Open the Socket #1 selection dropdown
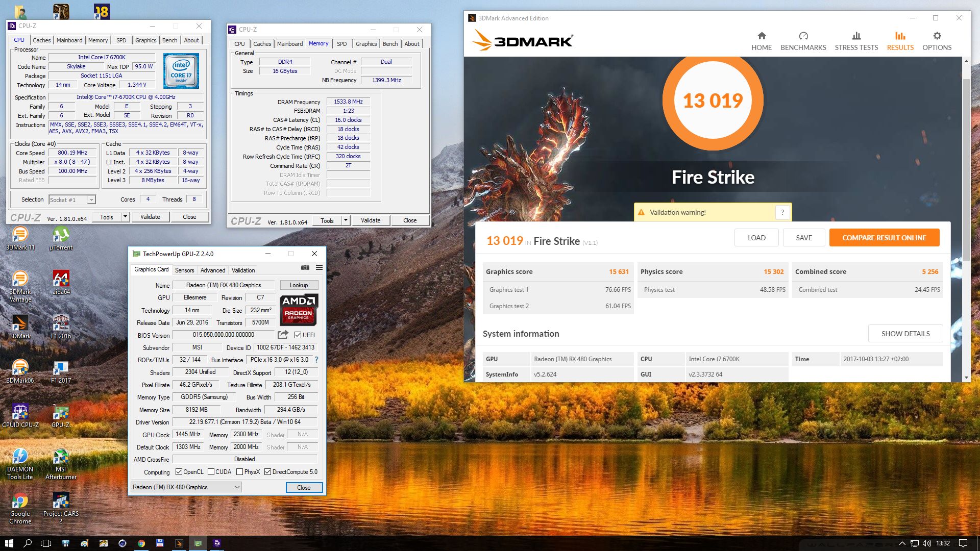Screen dimensions: 980x551 [x=91, y=200]
